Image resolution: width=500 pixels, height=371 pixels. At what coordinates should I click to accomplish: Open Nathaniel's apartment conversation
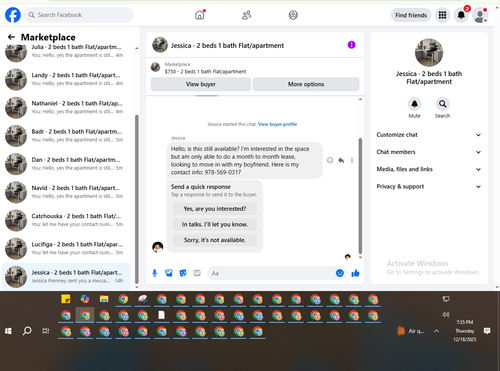[x=67, y=107]
